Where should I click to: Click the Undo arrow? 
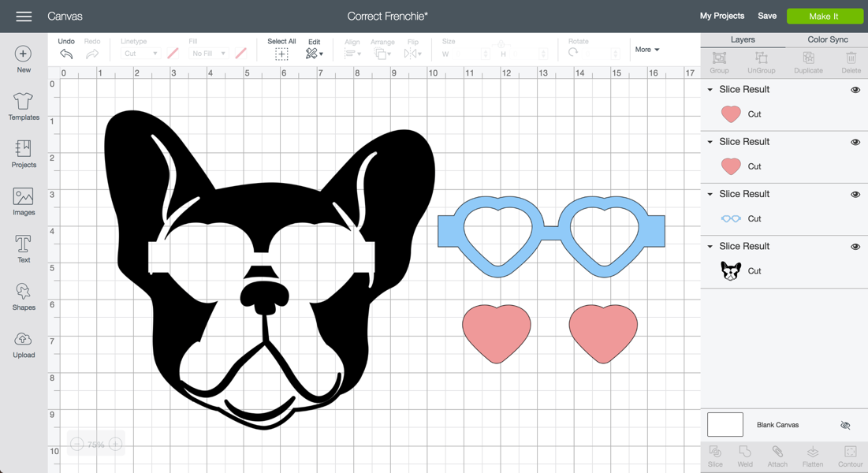(66, 54)
